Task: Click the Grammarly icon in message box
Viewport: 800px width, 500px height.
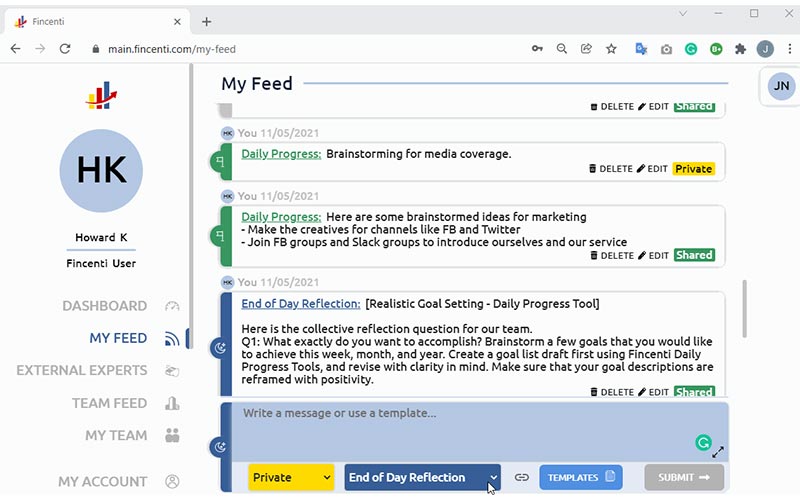Action: tap(703, 442)
